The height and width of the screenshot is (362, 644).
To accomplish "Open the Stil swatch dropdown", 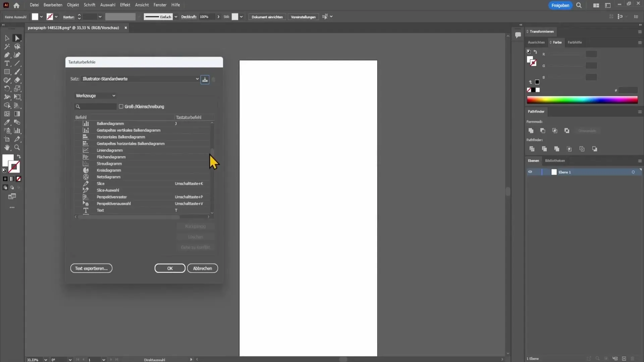I will 241,17.
